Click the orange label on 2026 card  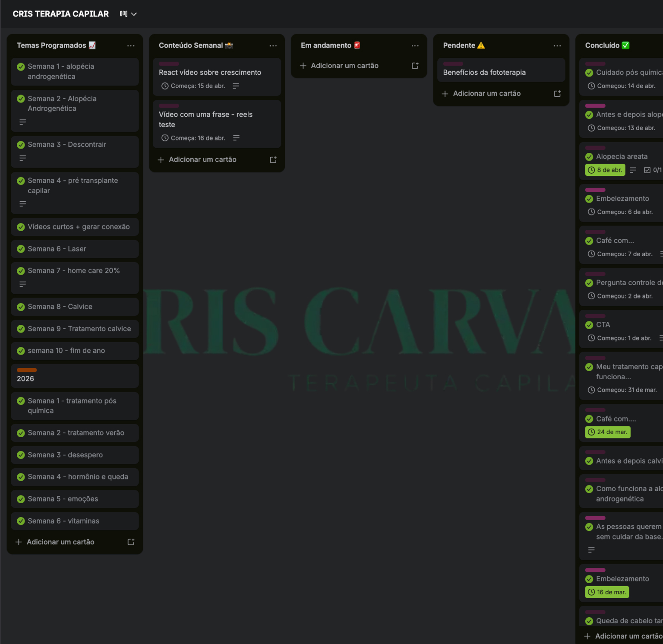point(27,370)
